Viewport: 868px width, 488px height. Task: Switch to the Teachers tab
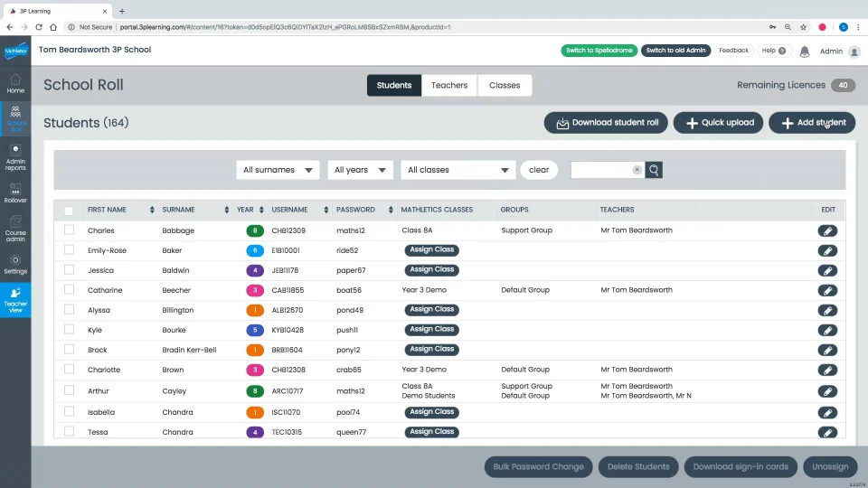point(449,85)
